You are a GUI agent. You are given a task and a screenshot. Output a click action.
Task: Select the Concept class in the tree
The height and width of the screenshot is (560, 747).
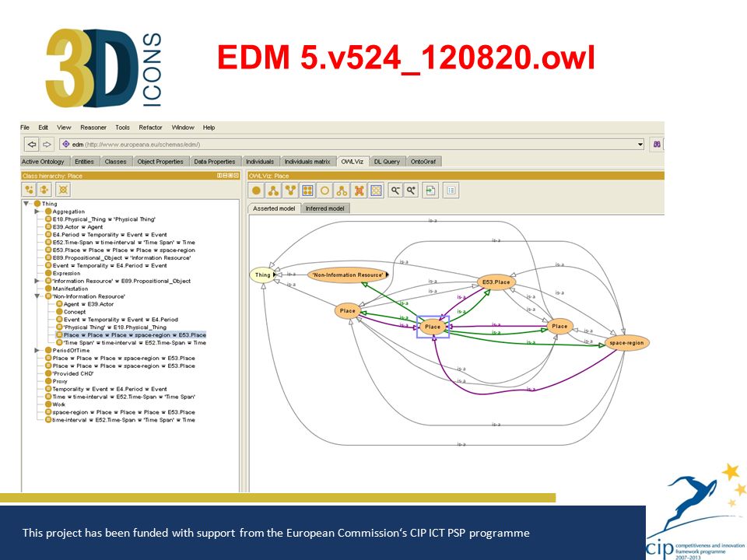tap(75, 312)
